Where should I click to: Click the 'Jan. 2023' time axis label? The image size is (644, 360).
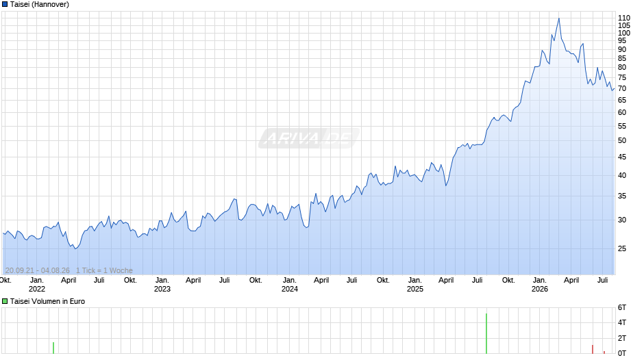click(x=162, y=285)
